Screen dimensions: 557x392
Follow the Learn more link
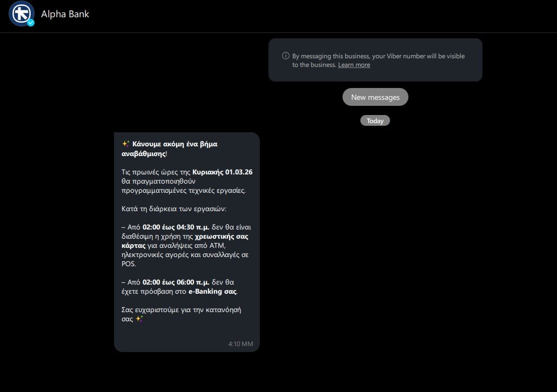pyautogui.click(x=354, y=65)
